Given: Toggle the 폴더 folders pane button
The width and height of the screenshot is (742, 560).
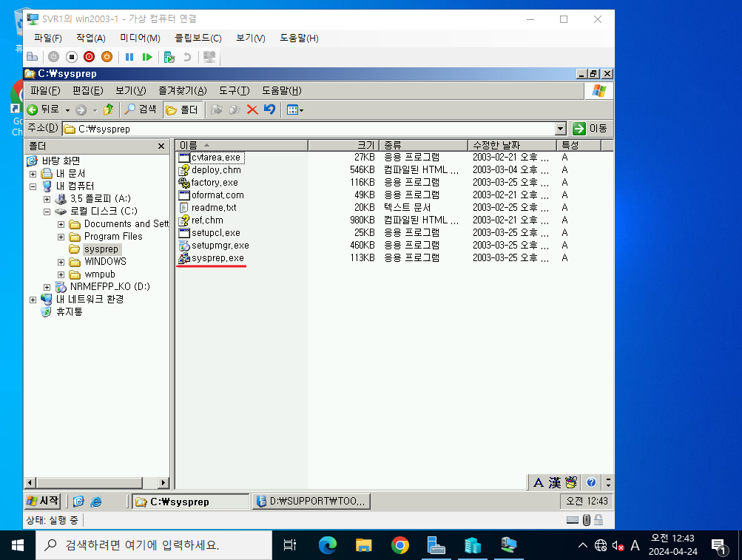Looking at the screenshot, I should pyautogui.click(x=182, y=109).
